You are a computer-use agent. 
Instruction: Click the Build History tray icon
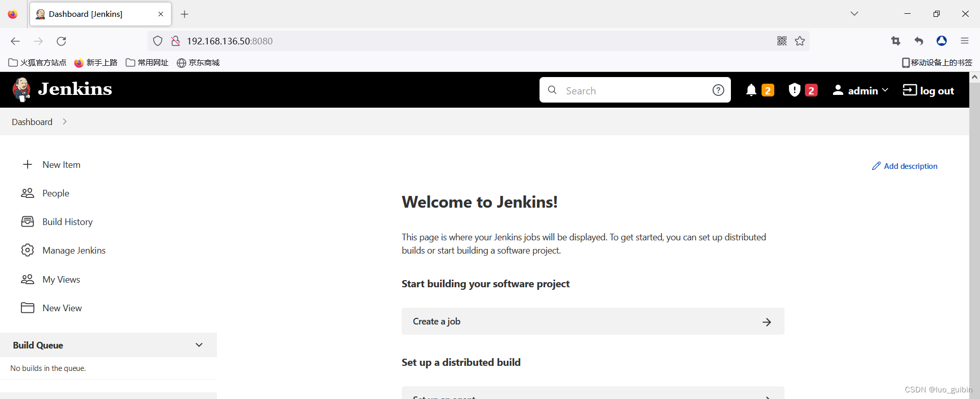pyautogui.click(x=28, y=221)
